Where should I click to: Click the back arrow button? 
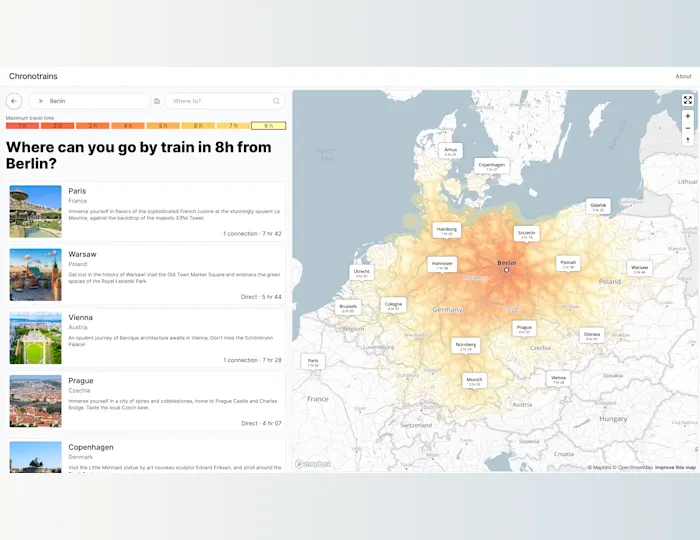14,101
